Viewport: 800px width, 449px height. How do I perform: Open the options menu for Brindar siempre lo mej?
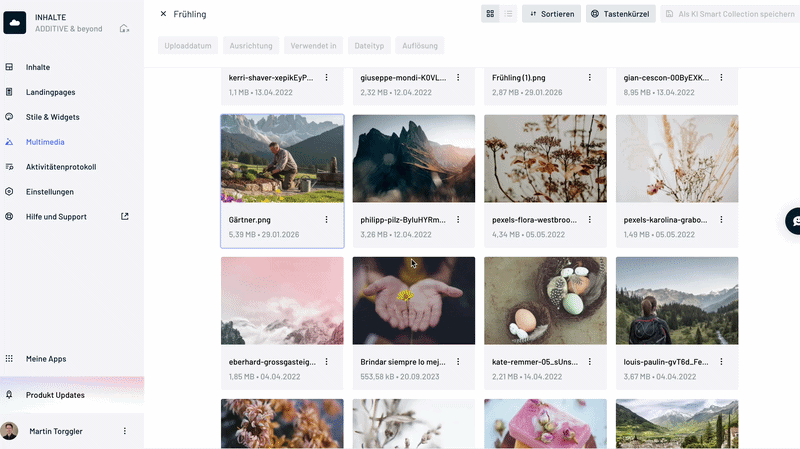pyautogui.click(x=458, y=362)
